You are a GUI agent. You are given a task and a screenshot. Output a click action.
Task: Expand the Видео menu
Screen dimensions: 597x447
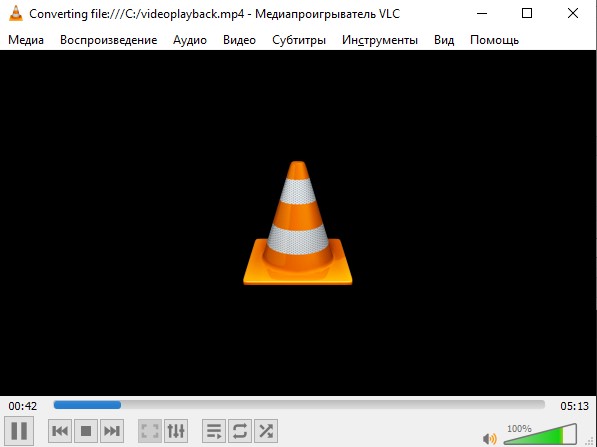coord(239,40)
